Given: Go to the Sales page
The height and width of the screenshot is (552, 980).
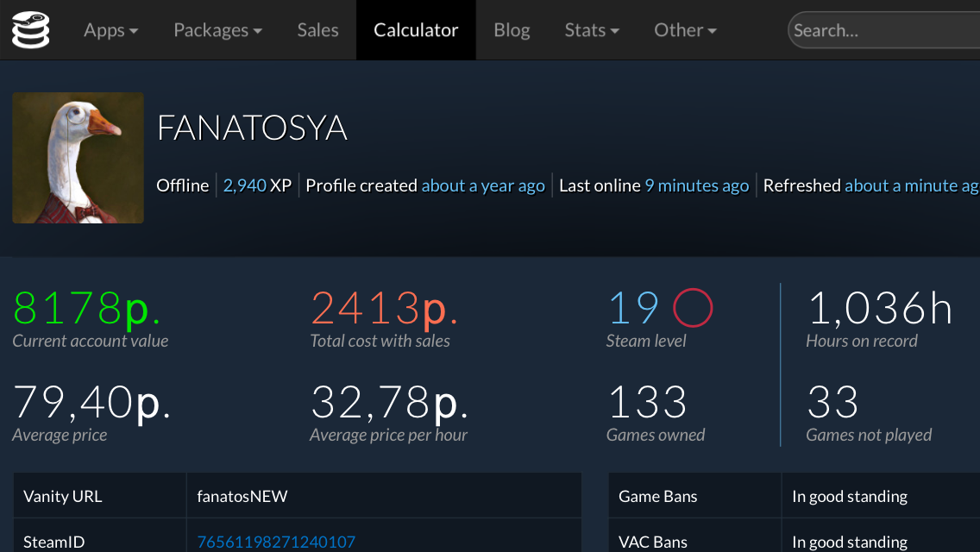Looking at the screenshot, I should click(317, 30).
